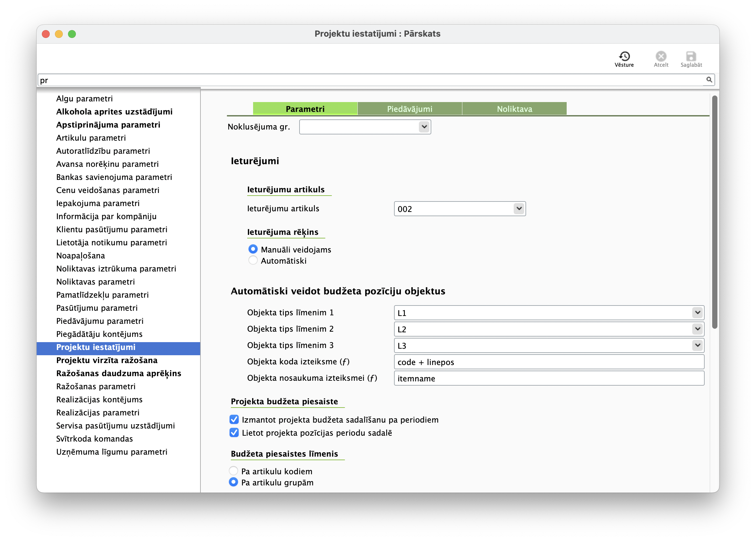The image size is (756, 541).
Task: Expand the Ieturējumu artikuls dropdown
Action: pyautogui.click(x=519, y=209)
